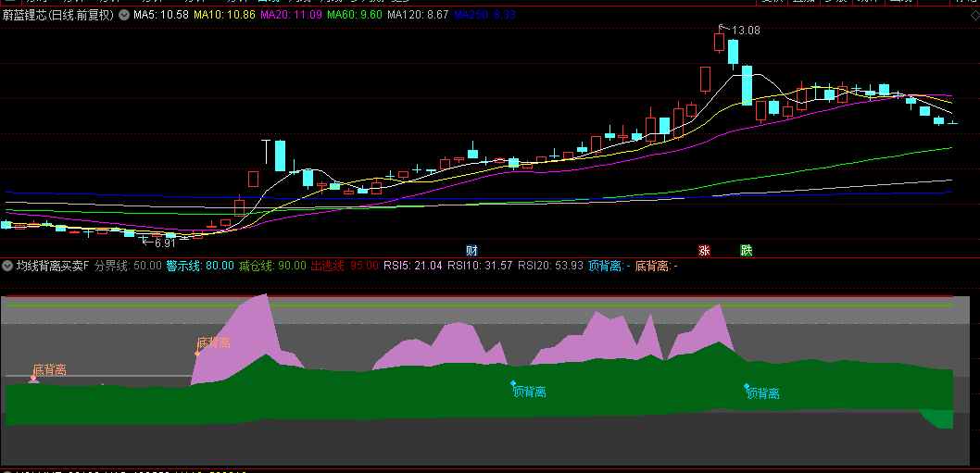Viewport: 980px width, 473px height.
Task: Select the MA120: 8.67 legend
Action: (x=418, y=15)
